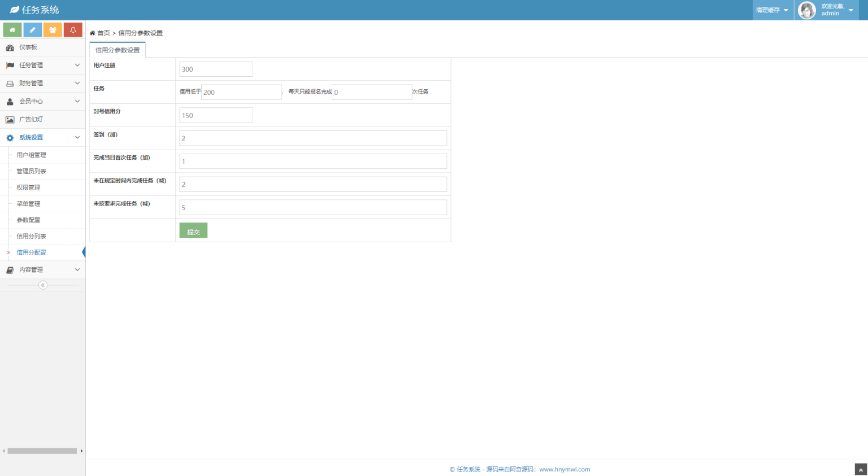Click the 用户注册 input field
The width and height of the screenshot is (868, 476).
point(216,69)
